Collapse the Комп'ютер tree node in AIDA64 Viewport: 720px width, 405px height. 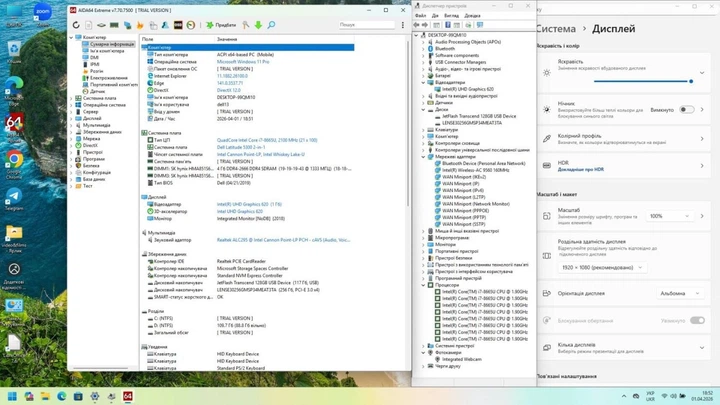point(71,37)
